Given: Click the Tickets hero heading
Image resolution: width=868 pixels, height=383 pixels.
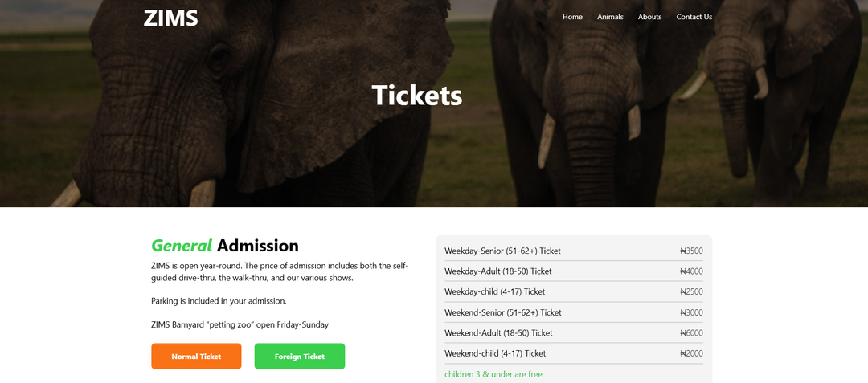Looking at the screenshot, I should [417, 95].
